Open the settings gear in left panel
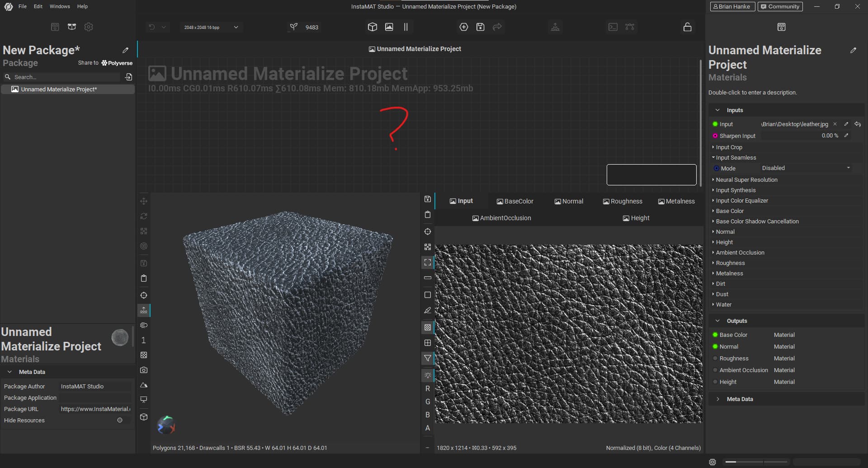This screenshot has height=468, width=868. [x=89, y=27]
